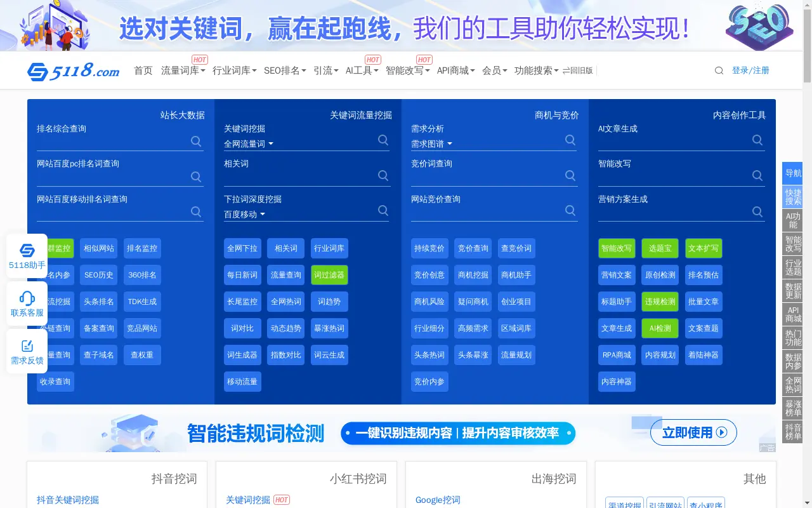
Task: Click search icon for 智能改写 field
Action: (757, 175)
